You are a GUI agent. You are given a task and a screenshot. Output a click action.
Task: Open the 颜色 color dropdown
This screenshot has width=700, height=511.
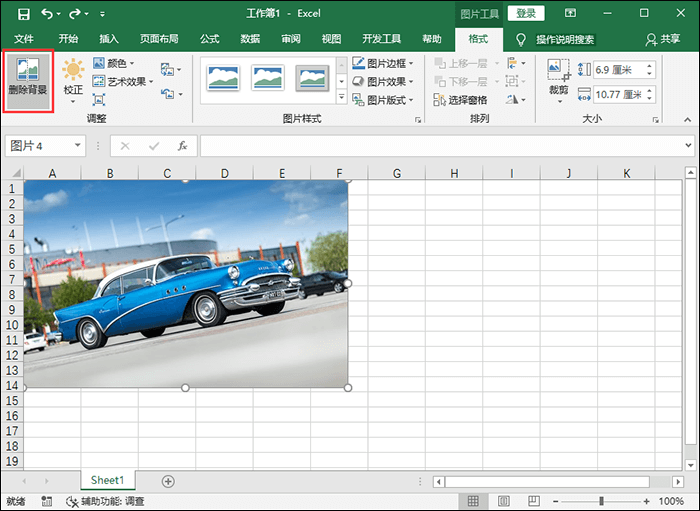pyautogui.click(x=113, y=63)
